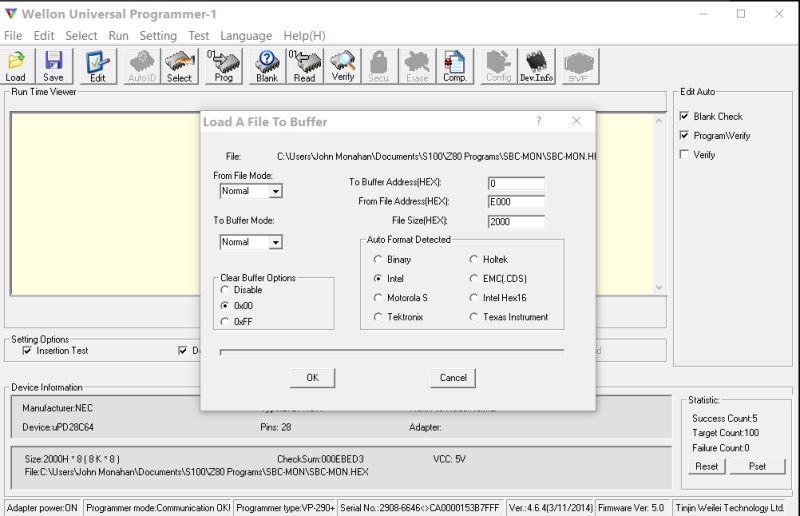
Task: Click the Manufacturer:NEC text
Action: click(57, 408)
